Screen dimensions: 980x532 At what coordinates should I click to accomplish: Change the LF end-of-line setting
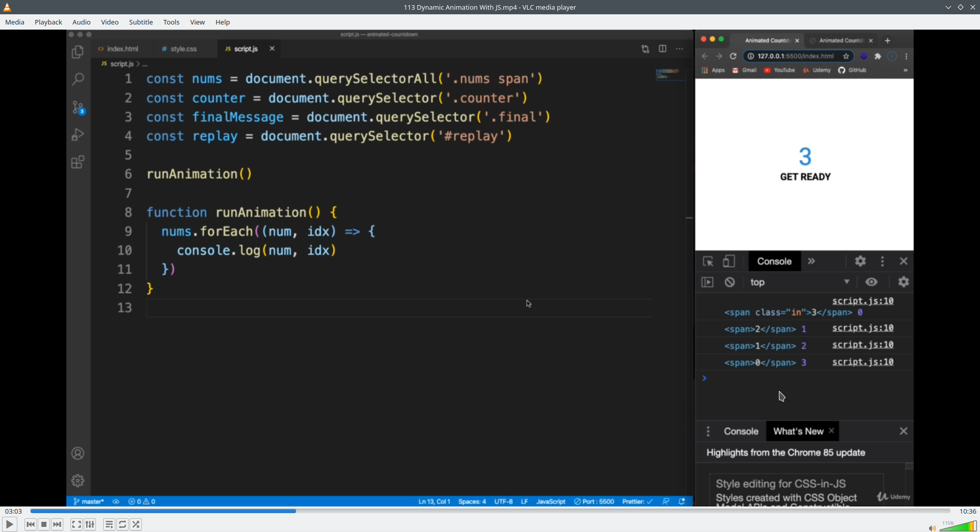tap(524, 501)
